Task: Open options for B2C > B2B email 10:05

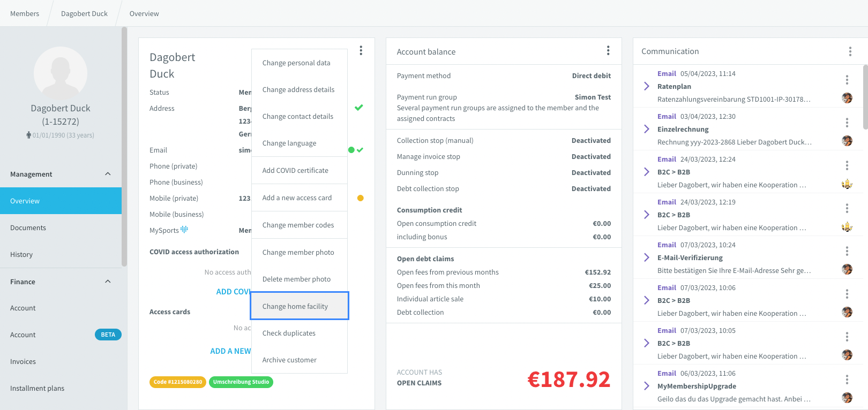Action: click(847, 337)
